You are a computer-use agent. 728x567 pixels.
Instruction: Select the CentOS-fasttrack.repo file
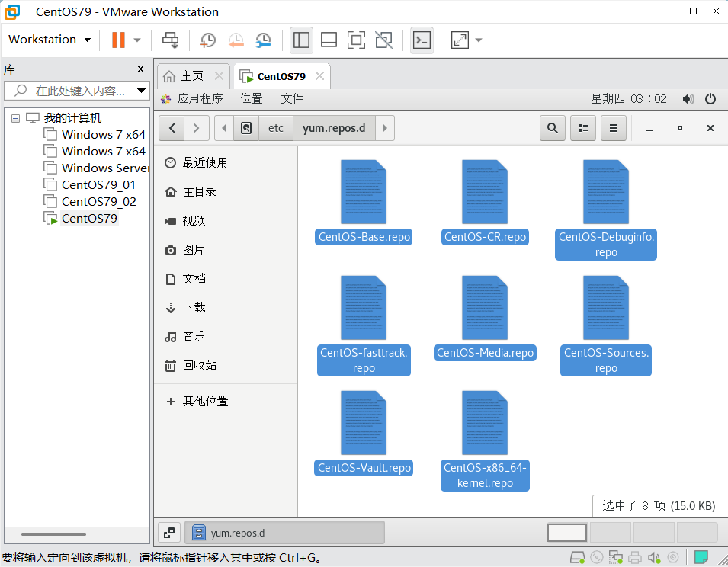click(x=364, y=325)
